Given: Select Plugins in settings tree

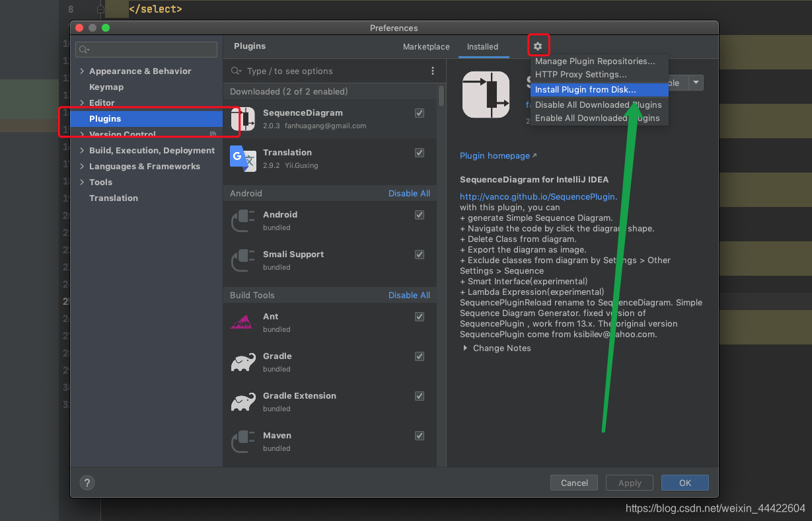Looking at the screenshot, I should click(147, 118).
